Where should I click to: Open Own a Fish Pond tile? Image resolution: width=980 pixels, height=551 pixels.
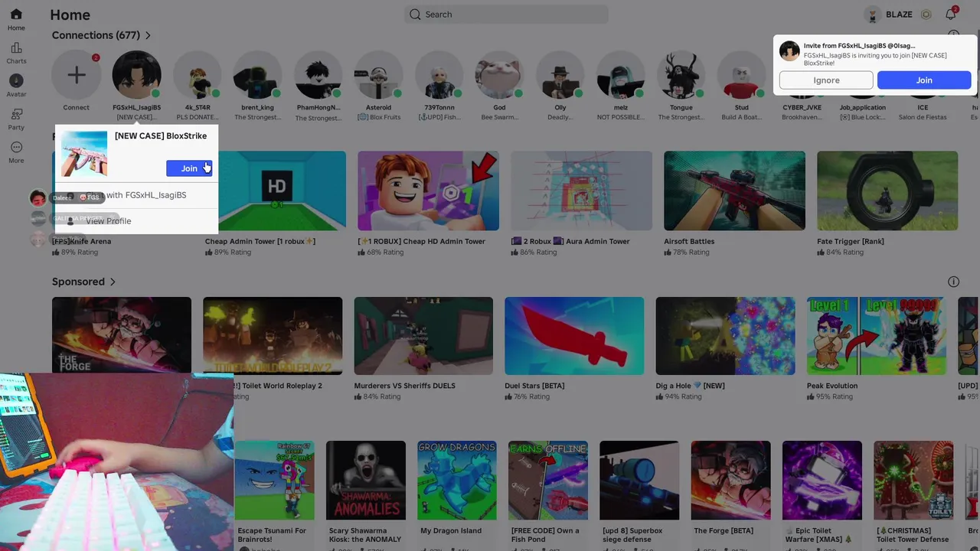[x=548, y=481]
